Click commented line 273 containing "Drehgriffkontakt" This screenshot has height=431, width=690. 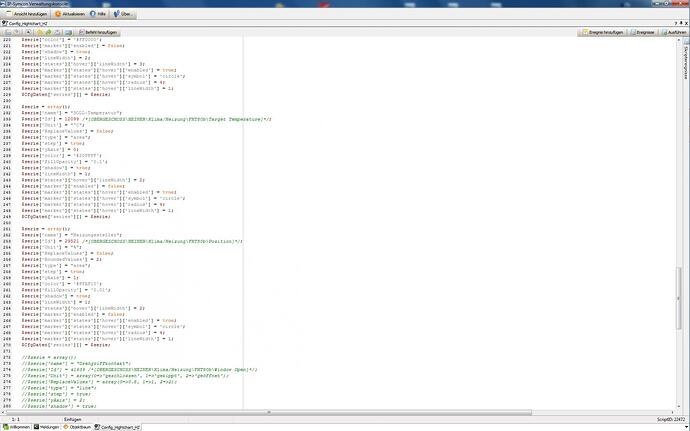click(x=77, y=364)
